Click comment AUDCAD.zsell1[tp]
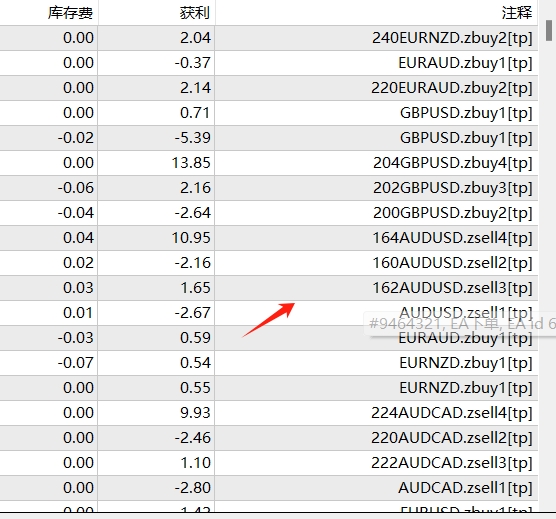Image resolution: width=556 pixels, height=519 pixels. coord(466,488)
